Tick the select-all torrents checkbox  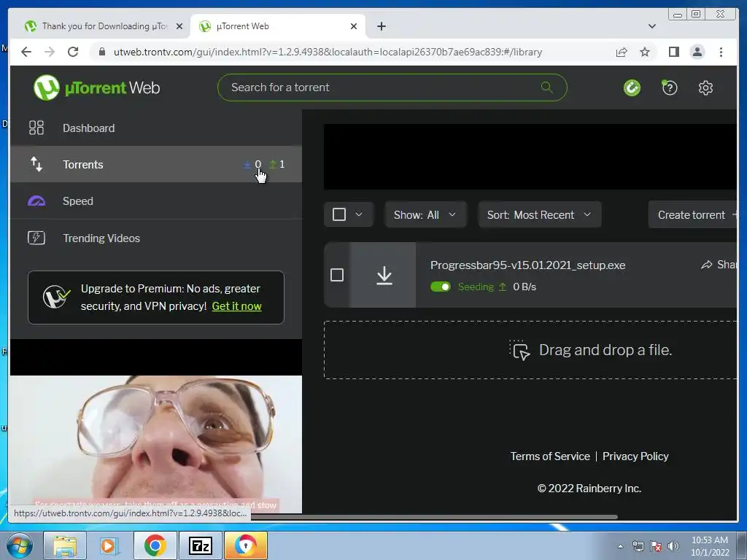click(338, 214)
